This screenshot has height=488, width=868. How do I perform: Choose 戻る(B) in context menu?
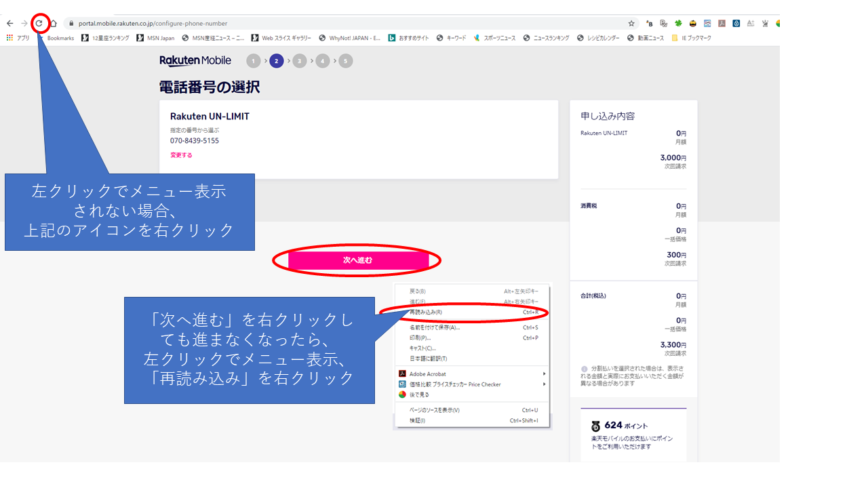(x=473, y=291)
